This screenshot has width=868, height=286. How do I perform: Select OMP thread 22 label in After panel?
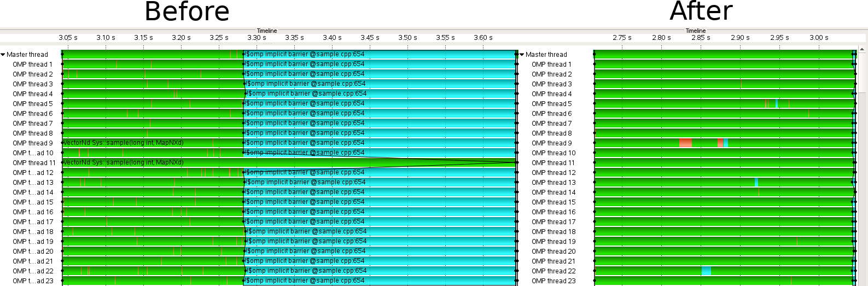554,271
